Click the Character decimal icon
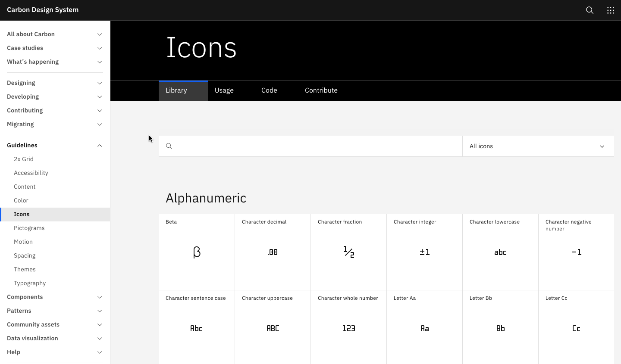 pyautogui.click(x=273, y=252)
